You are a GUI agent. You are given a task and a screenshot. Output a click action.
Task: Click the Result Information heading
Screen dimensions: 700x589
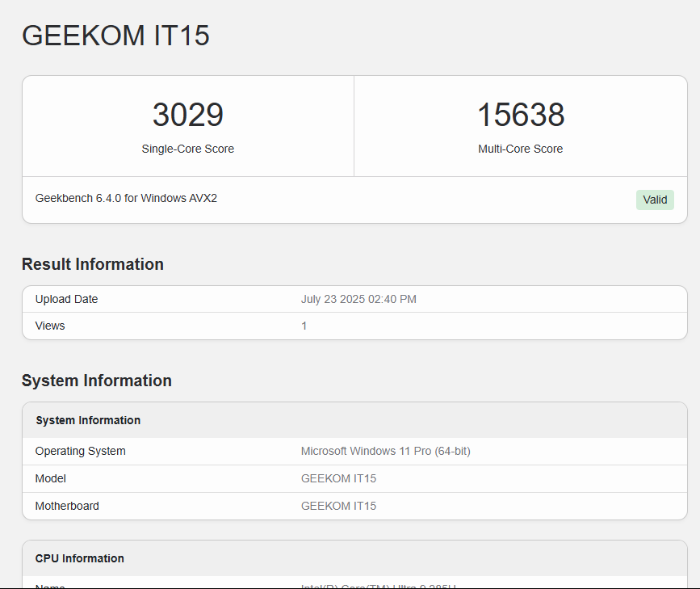93,264
